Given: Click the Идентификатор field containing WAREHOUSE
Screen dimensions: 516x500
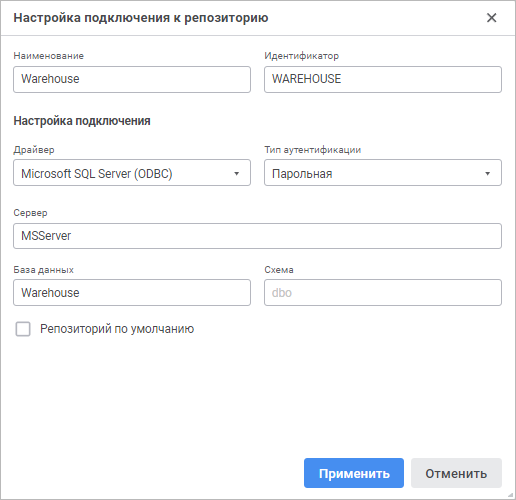Looking at the screenshot, I should pos(383,79).
